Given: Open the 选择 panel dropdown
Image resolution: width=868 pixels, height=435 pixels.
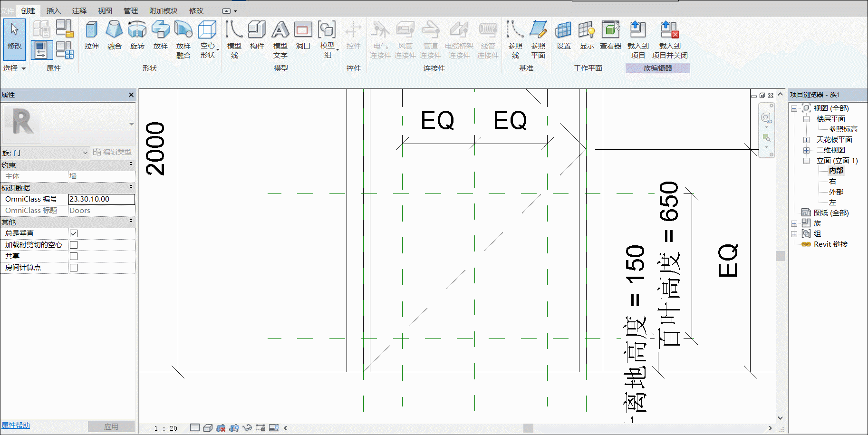Looking at the screenshot, I should pyautogui.click(x=14, y=68).
